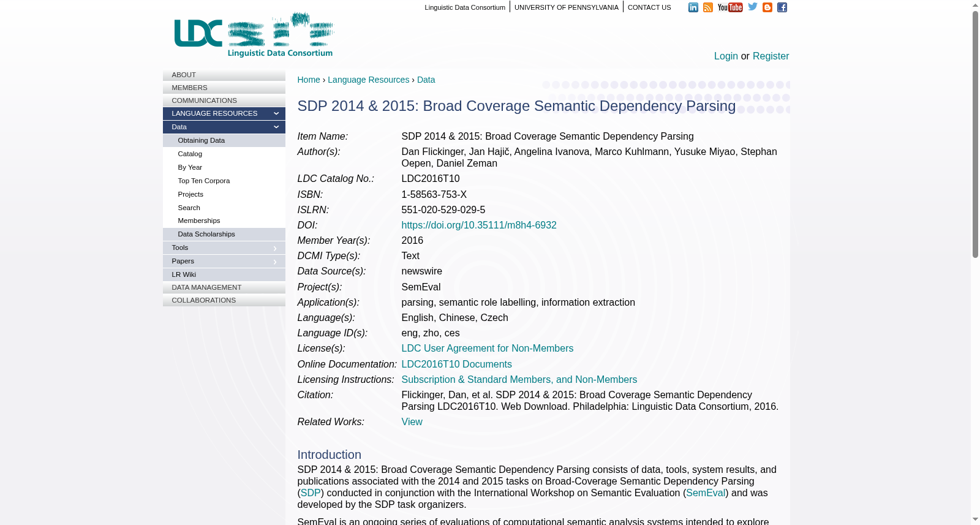This screenshot has width=980, height=525.
Task: Open the About menu item
Action: coord(224,75)
